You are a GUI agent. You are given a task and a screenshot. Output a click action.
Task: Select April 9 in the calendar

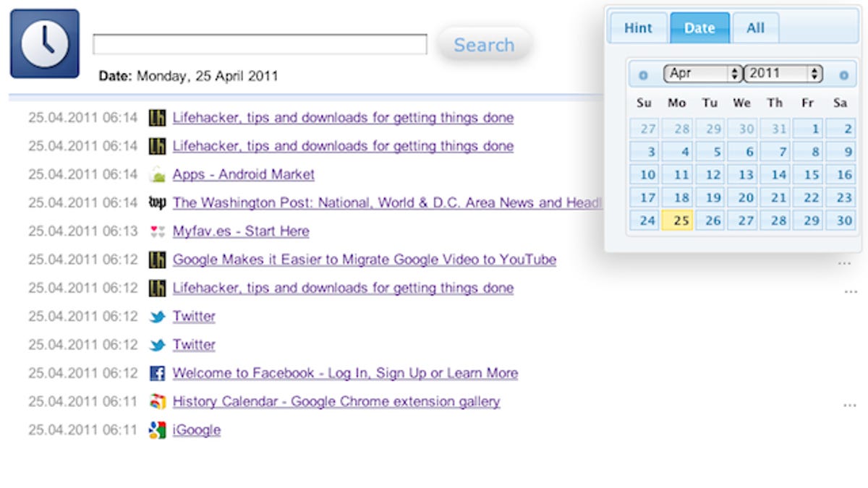841,152
